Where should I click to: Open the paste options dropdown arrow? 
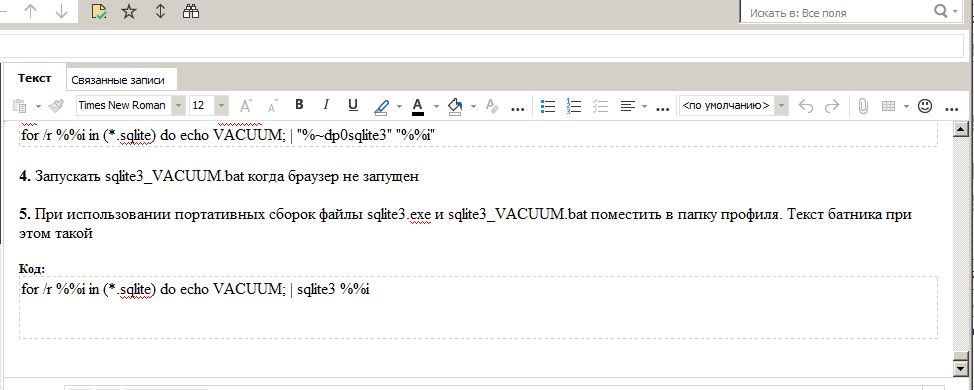point(38,106)
